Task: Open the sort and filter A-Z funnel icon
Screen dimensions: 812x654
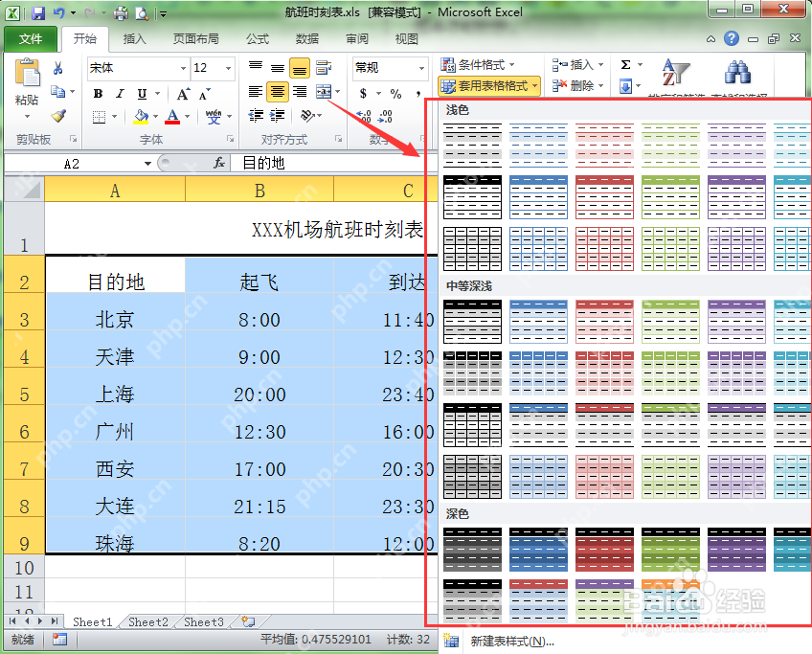Action: [x=676, y=72]
